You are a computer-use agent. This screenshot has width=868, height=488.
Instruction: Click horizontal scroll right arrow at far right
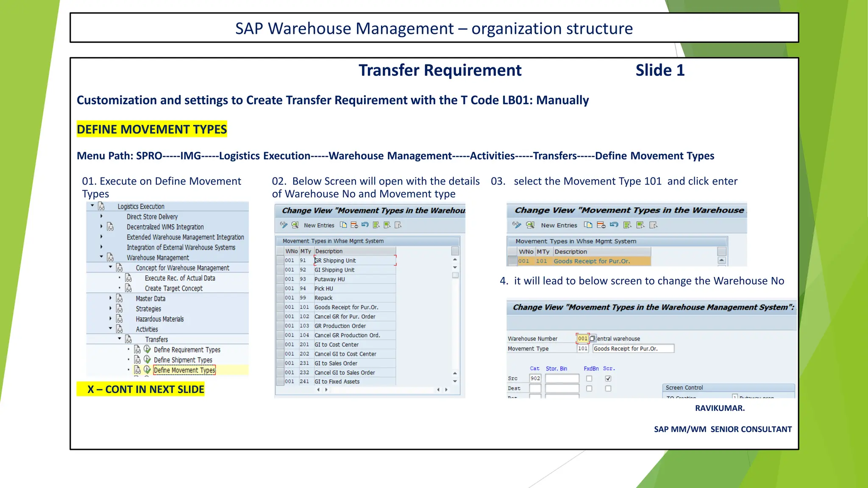446,390
